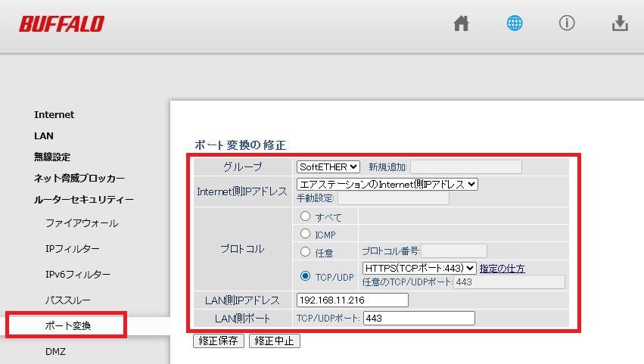The width and height of the screenshot is (644, 364).
Task: Go to IPv6フィルター settings
Action: (78, 275)
